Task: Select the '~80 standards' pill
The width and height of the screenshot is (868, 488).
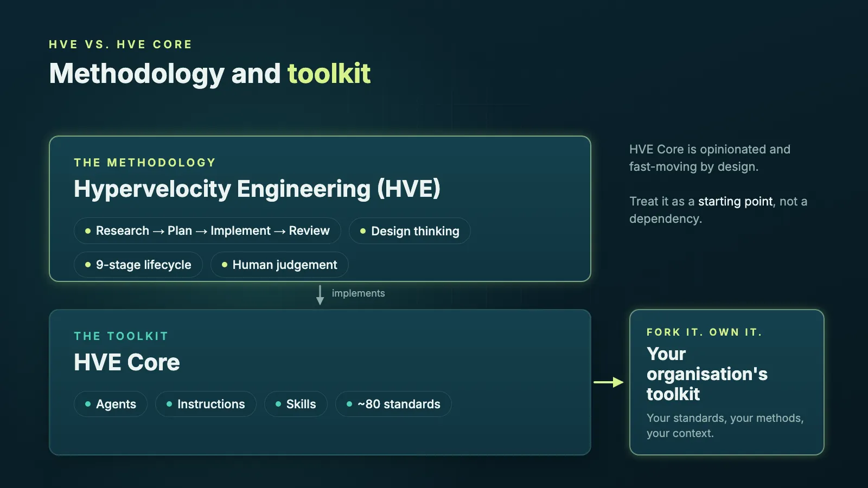Action: tap(393, 404)
